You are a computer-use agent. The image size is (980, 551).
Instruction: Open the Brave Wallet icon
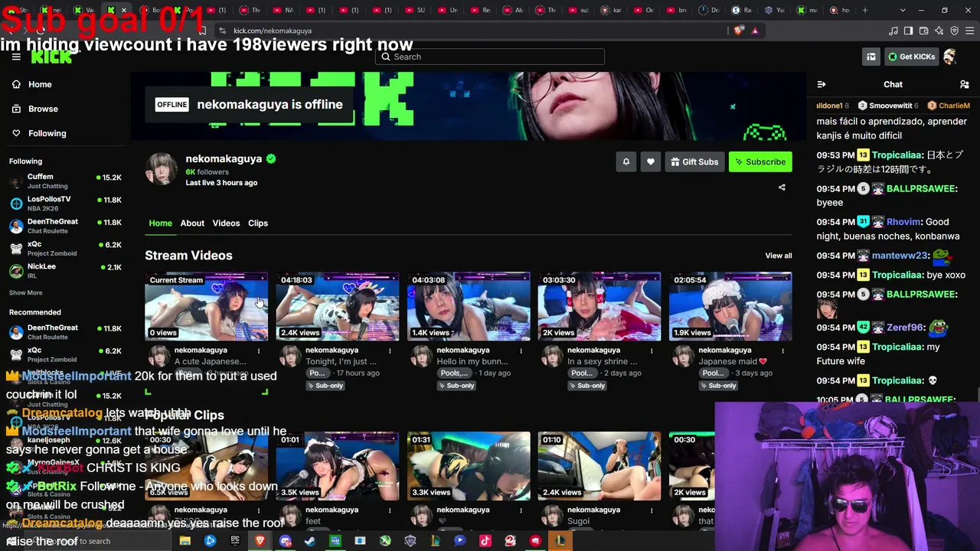point(923,31)
